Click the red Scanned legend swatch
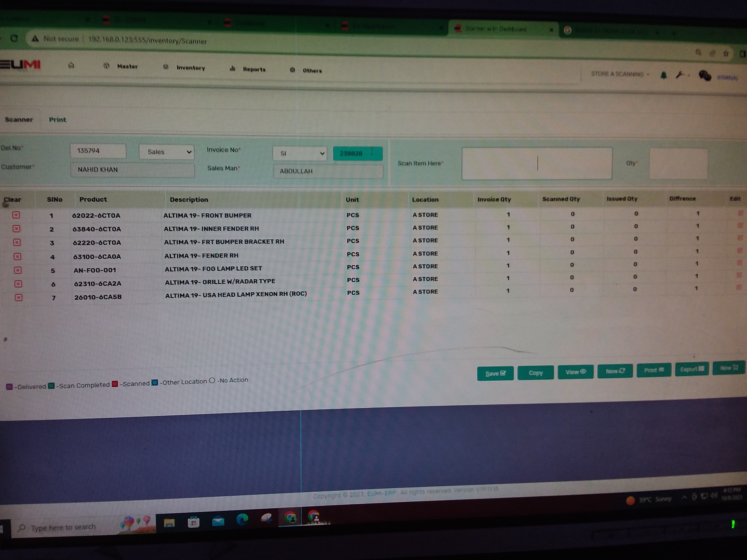 tap(115, 384)
